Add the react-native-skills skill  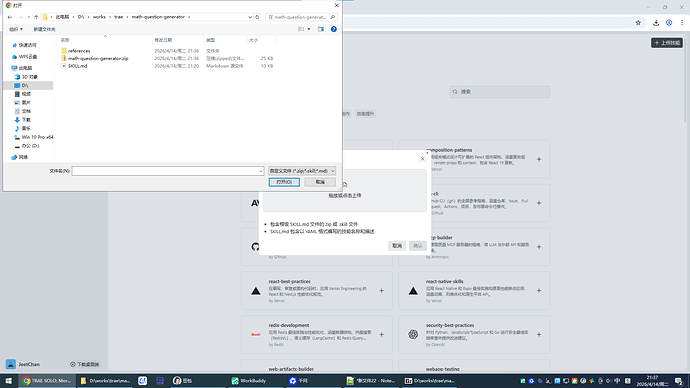click(539, 291)
